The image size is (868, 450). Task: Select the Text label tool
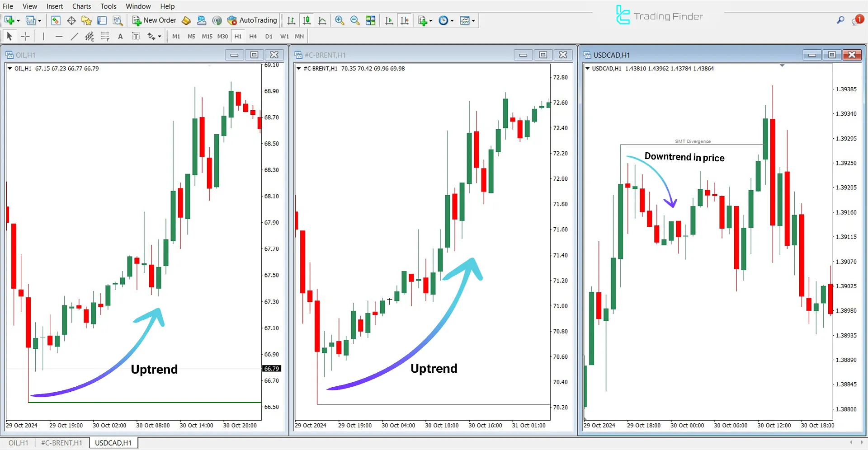[136, 36]
